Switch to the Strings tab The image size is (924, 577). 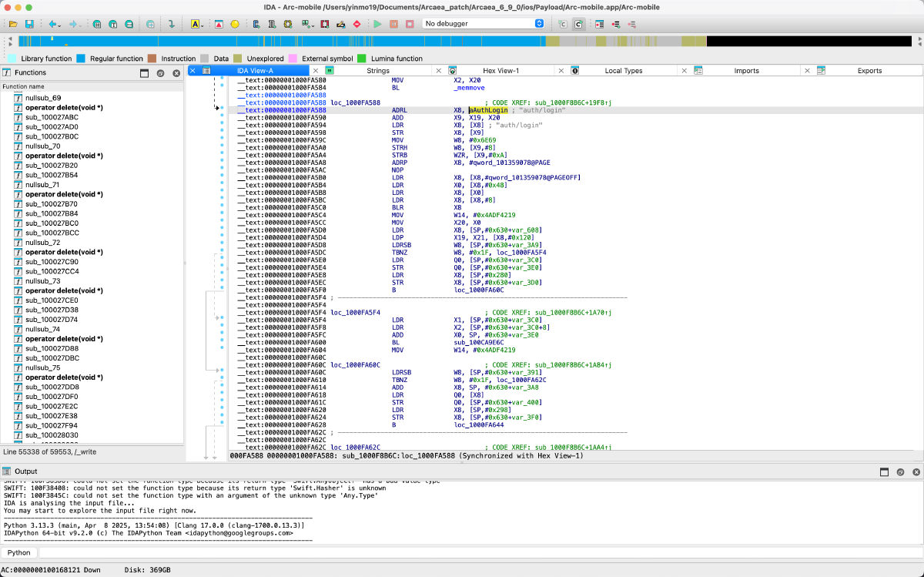click(377, 71)
